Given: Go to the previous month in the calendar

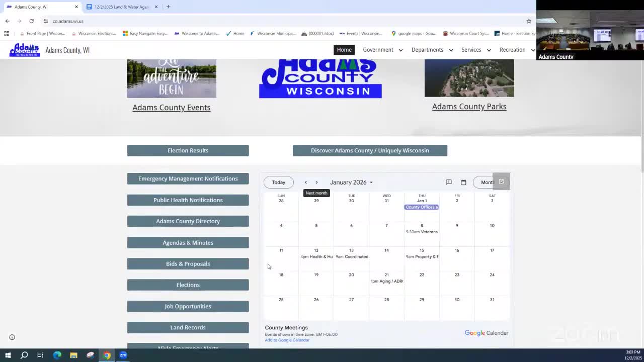Looking at the screenshot, I should coord(305,183).
